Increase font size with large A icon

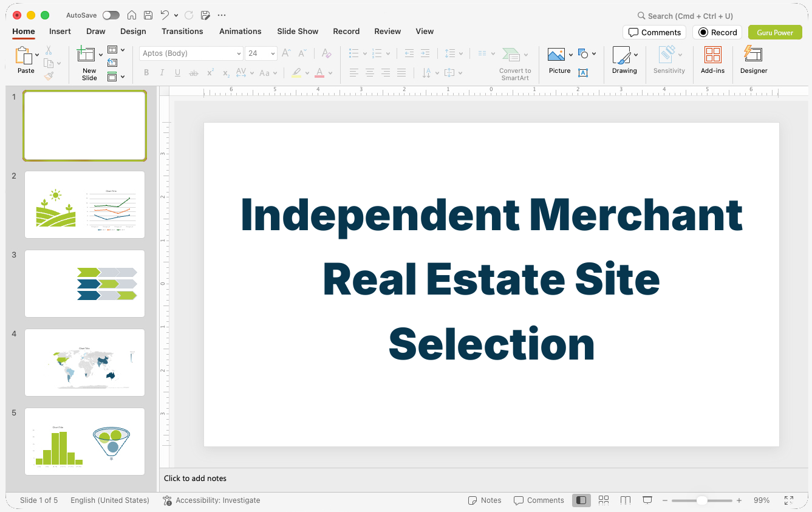(287, 53)
